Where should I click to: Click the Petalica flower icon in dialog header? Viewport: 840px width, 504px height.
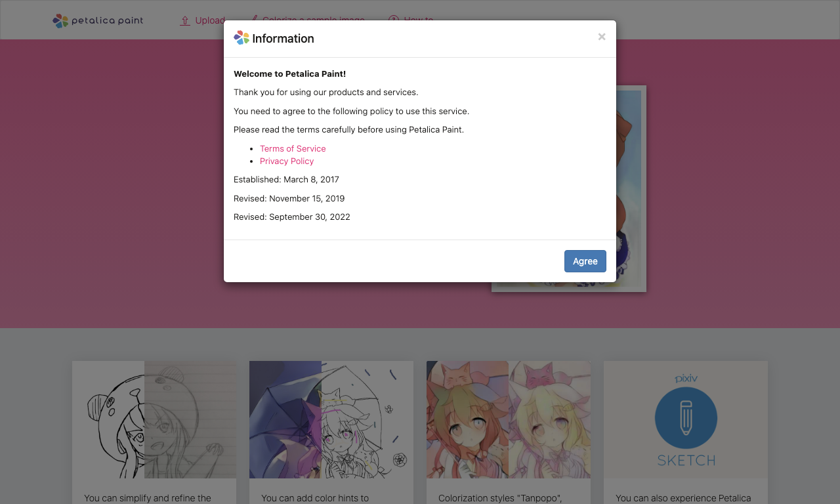click(241, 38)
